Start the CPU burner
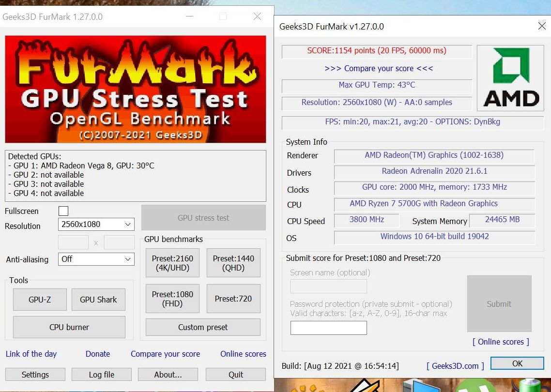 pyautogui.click(x=69, y=327)
